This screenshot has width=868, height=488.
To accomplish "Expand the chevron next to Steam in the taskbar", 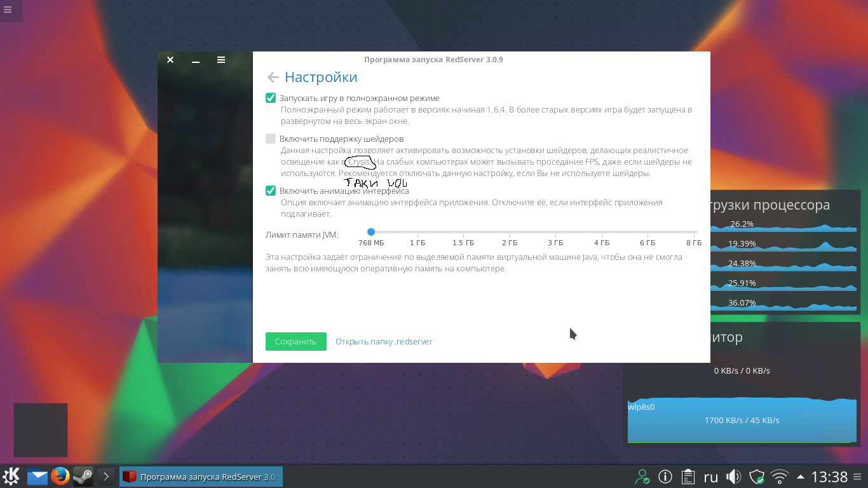I will 106,476.
